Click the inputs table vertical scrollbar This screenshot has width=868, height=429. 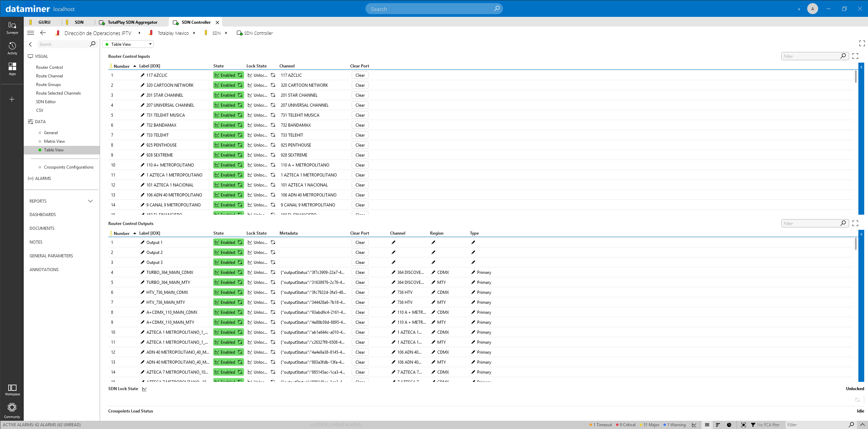tap(856, 77)
